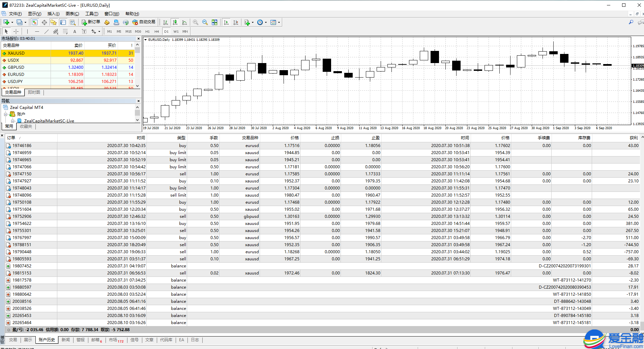Select USDJPY row in Market Watch
The width and height of the screenshot is (644, 349).
tap(67, 82)
